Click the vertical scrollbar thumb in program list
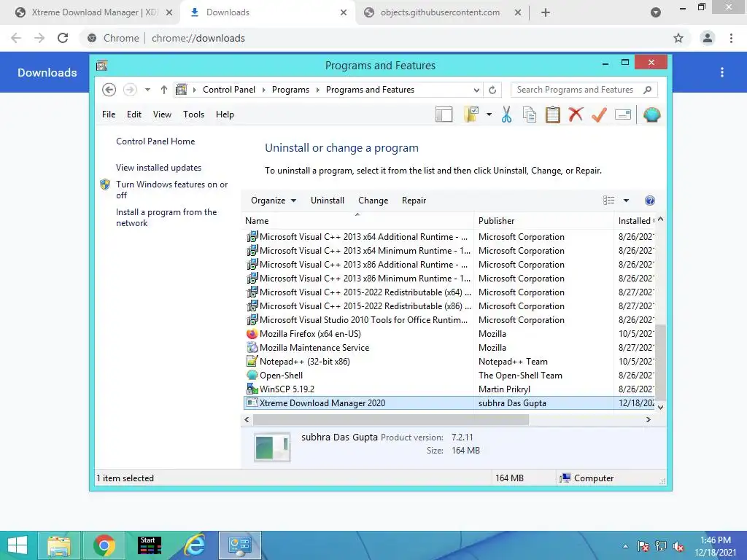Image resolution: width=747 pixels, height=560 pixels. [x=660, y=362]
